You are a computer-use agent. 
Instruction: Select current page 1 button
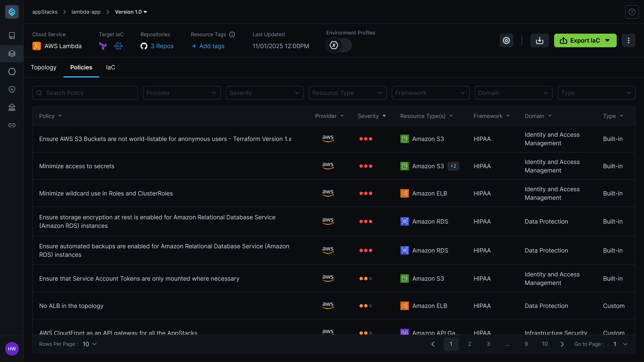pyautogui.click(x=451, y=344)
